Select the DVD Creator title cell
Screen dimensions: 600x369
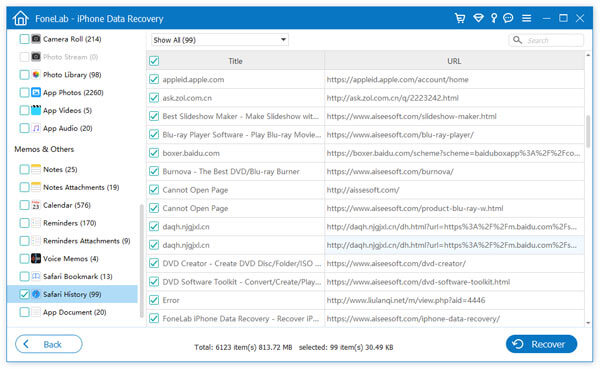(242, 263)
